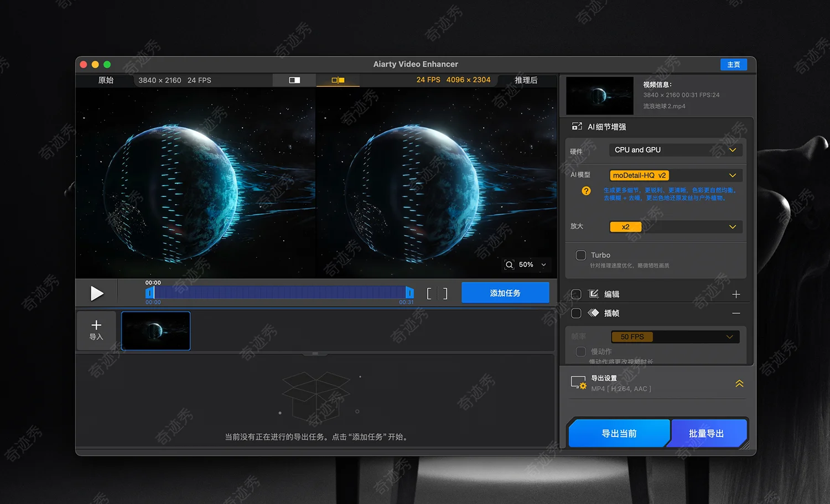
Task: Open the moDetail-HQ v2 model dropdown
Action: (x=675, y=175)
